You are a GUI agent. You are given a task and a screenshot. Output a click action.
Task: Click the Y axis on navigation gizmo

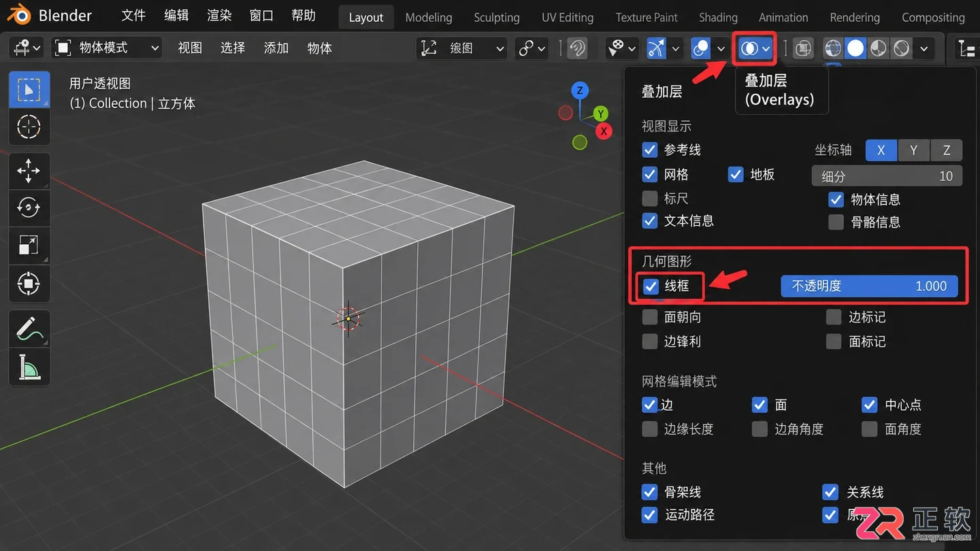[x=600, y=113]
